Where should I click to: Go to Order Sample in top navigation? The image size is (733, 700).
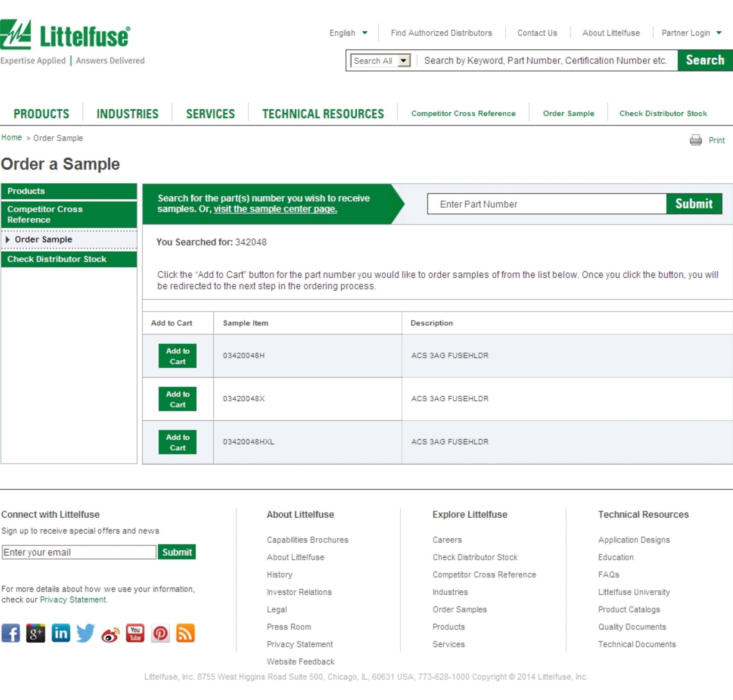(x=569, y=114)
